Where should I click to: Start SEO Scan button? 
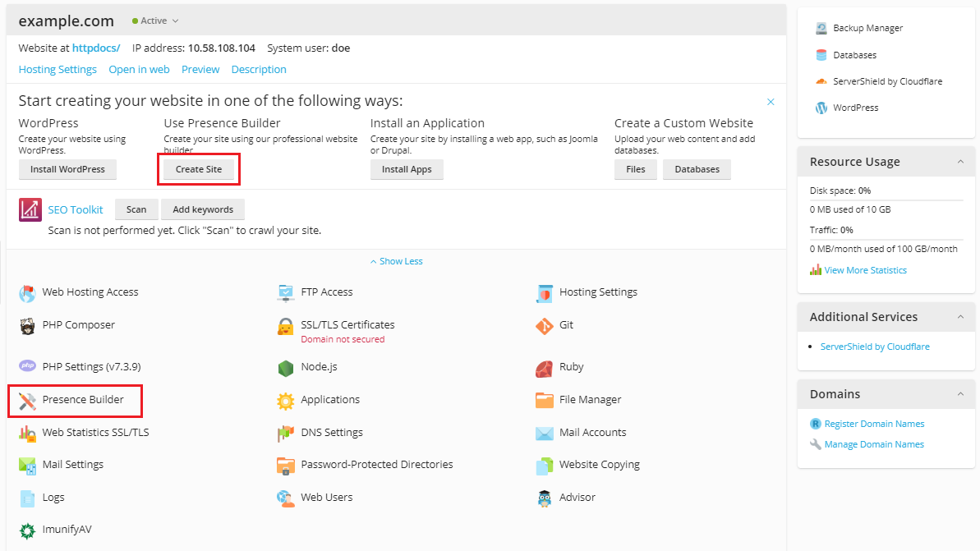click(136, 209)
